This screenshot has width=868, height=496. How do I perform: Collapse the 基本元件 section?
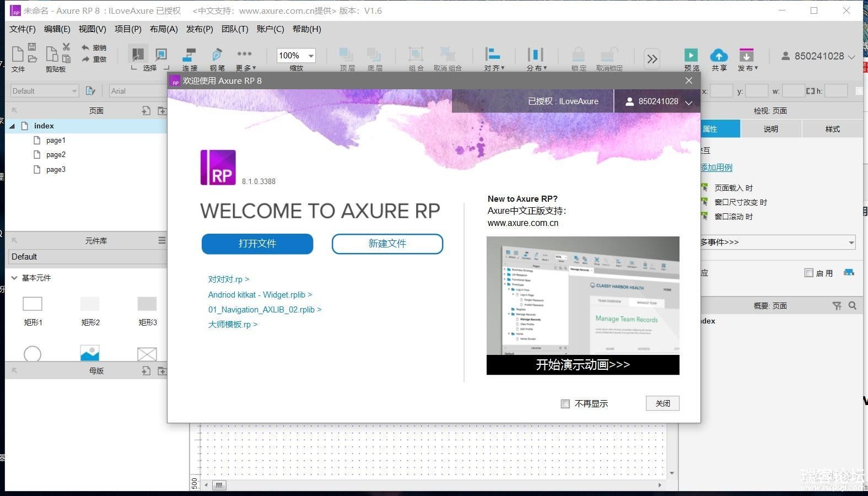[14, 278]
